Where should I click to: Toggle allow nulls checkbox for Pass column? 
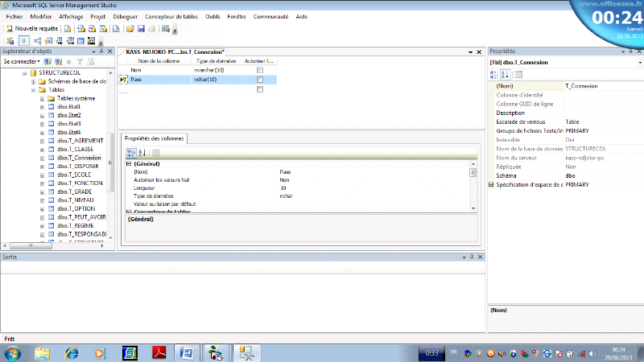pyautogui.click(x=259, y=80)
